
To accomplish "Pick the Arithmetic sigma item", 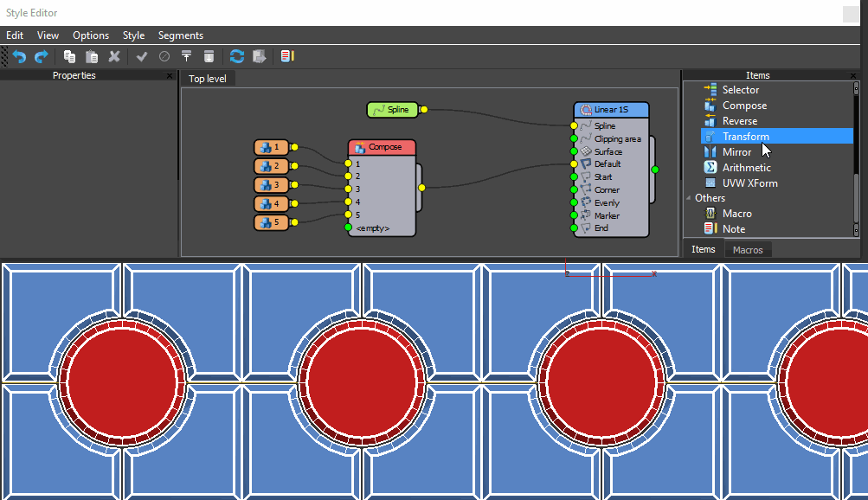I will (x=746, y=168).
